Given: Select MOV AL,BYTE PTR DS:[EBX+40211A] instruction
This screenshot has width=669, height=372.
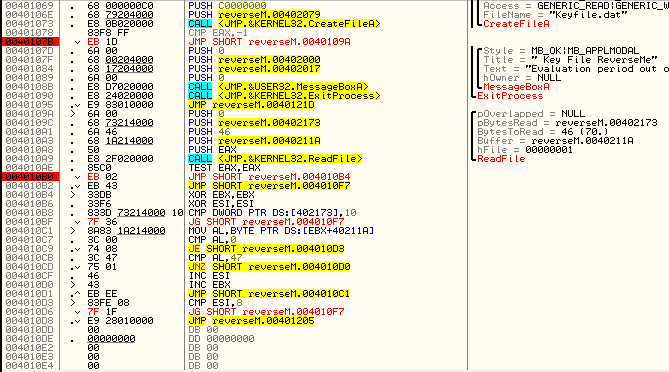Looking at the screenshot, I should pos(281,231).
